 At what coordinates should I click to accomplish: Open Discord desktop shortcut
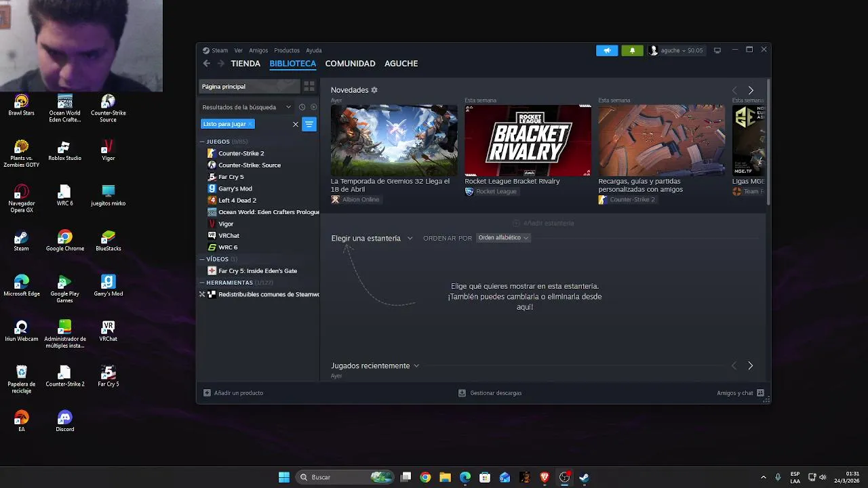[64, 421]
